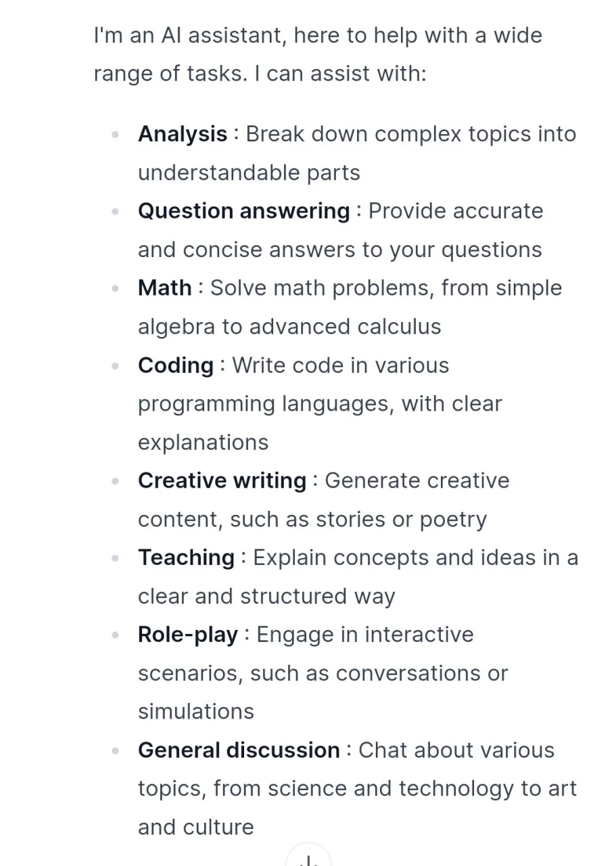The image size is (616, 866).
Task: Click the bullet next to Creative writing
Action: [116, 481]
